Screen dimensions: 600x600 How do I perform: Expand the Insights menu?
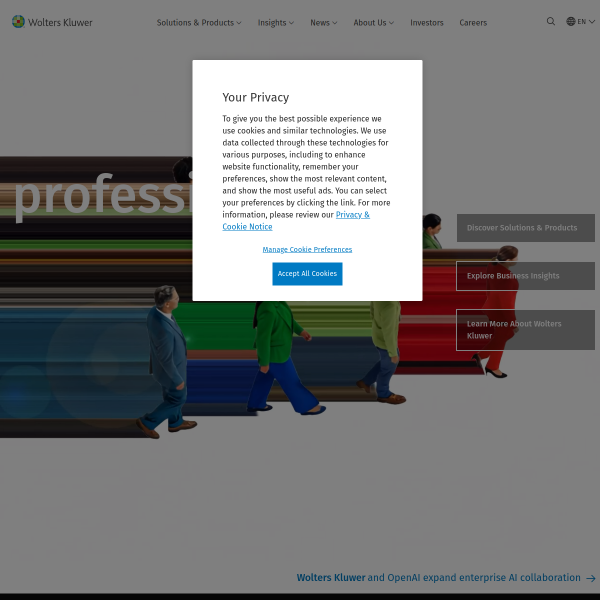276,23
